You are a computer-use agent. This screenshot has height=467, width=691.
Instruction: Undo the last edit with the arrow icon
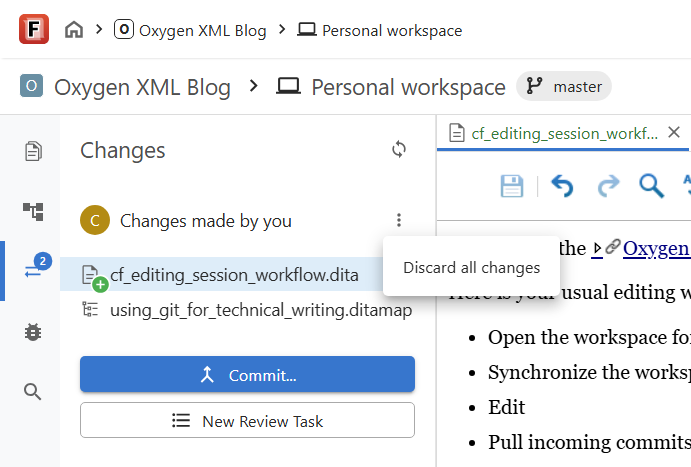[x=562, y=186]
